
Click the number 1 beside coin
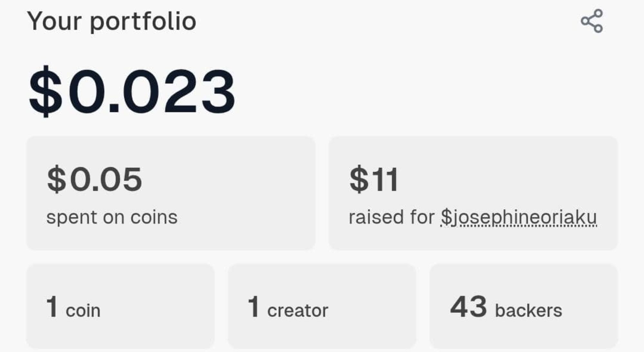pos(52,307)
